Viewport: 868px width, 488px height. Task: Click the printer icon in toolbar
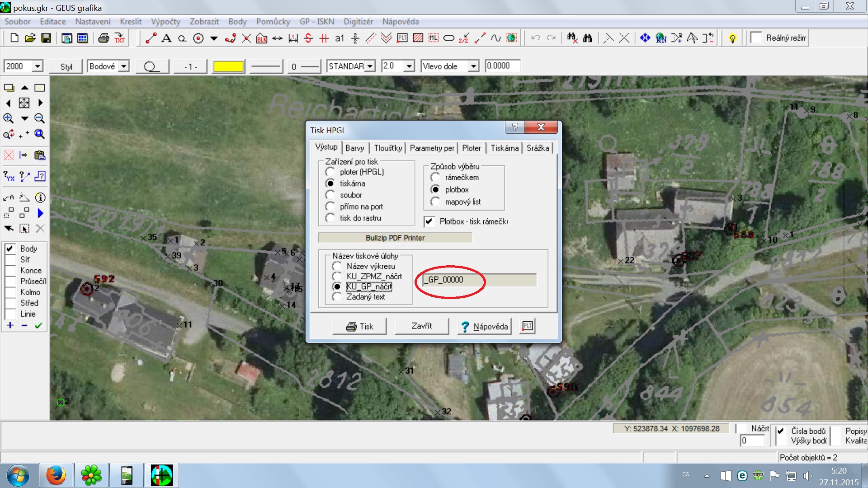104,38
